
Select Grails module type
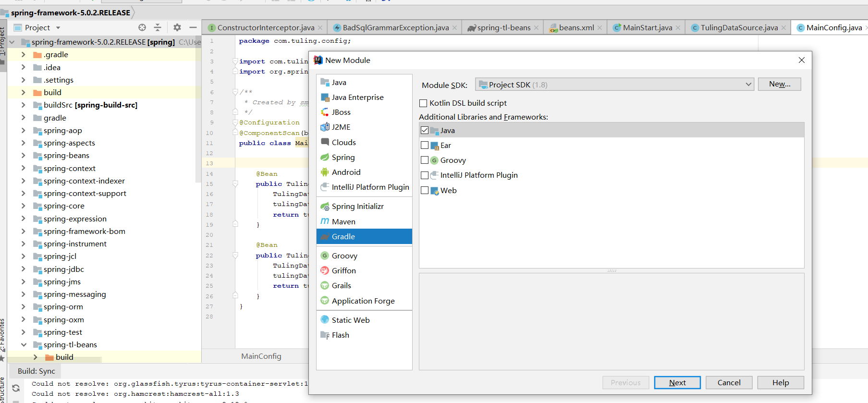pyautogui.click(x=364, y=285)
